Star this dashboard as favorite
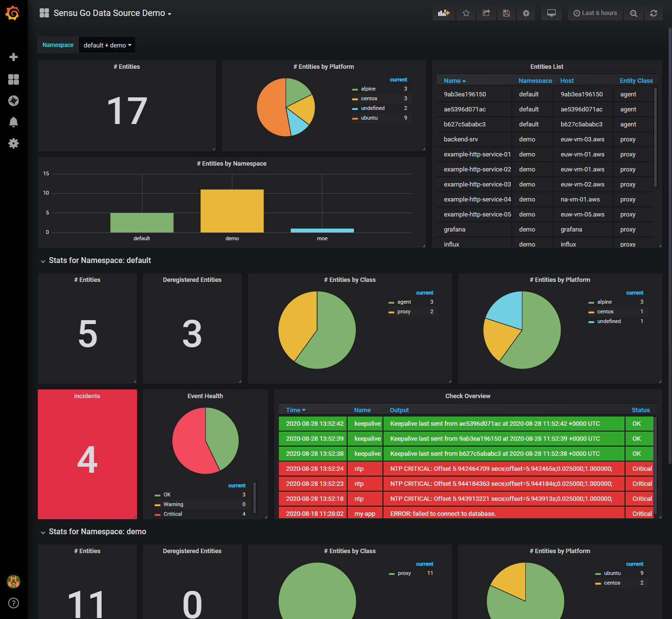The image size is (672, 619). point(466,13)
